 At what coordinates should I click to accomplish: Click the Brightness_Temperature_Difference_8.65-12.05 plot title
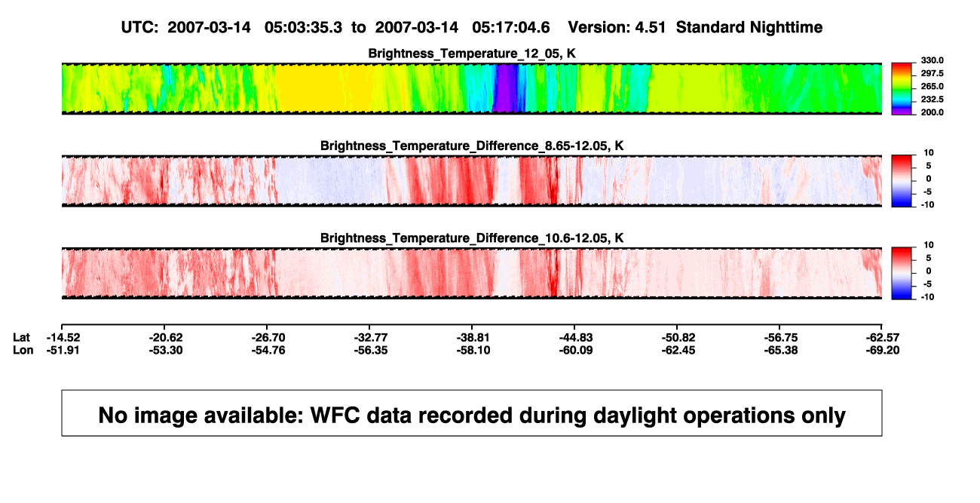pos(472,146)
